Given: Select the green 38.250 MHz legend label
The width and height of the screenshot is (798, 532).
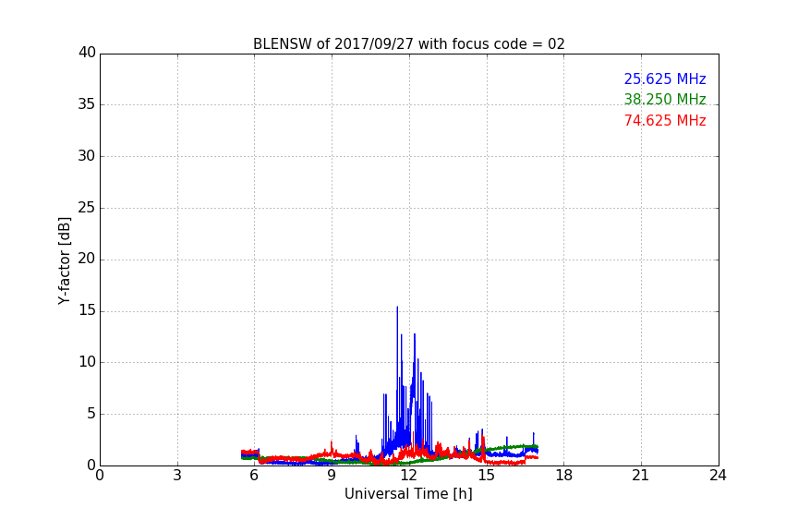Looking at the screenshot, I should coord(665,99).
